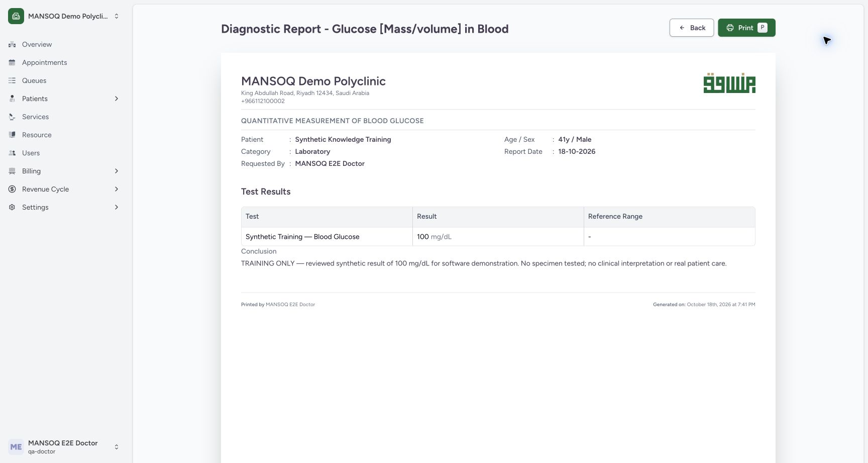Expand the Billing submenu chevron
This screenshot has width=868, height=463.
(117, 171)
